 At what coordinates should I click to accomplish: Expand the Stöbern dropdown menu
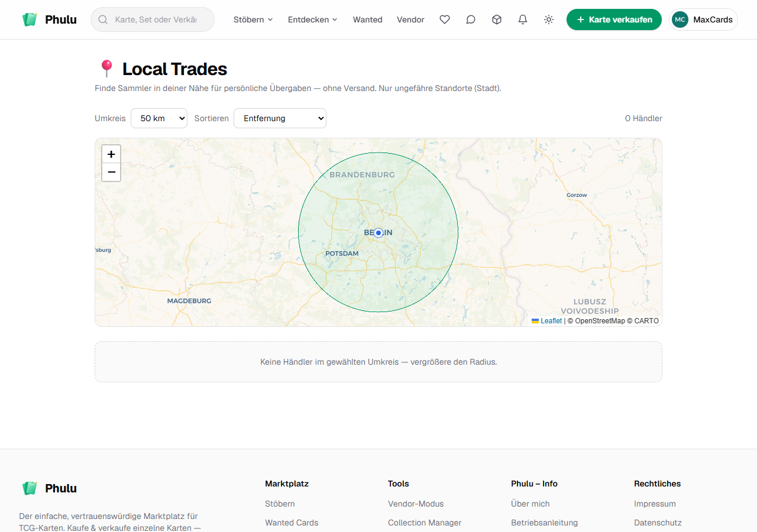[x=253, y=20]
